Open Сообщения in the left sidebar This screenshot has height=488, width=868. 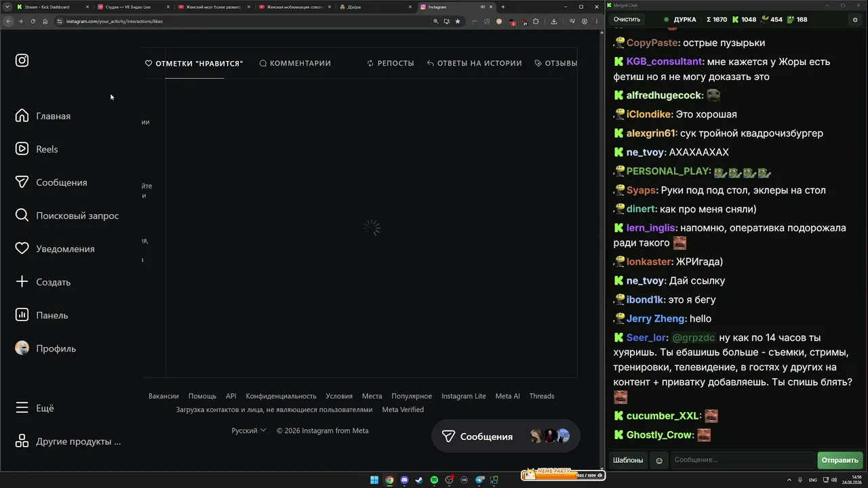pos(51,182)
